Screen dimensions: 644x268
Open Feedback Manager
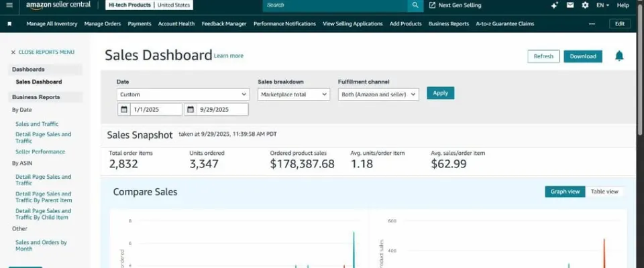(224, 24)
